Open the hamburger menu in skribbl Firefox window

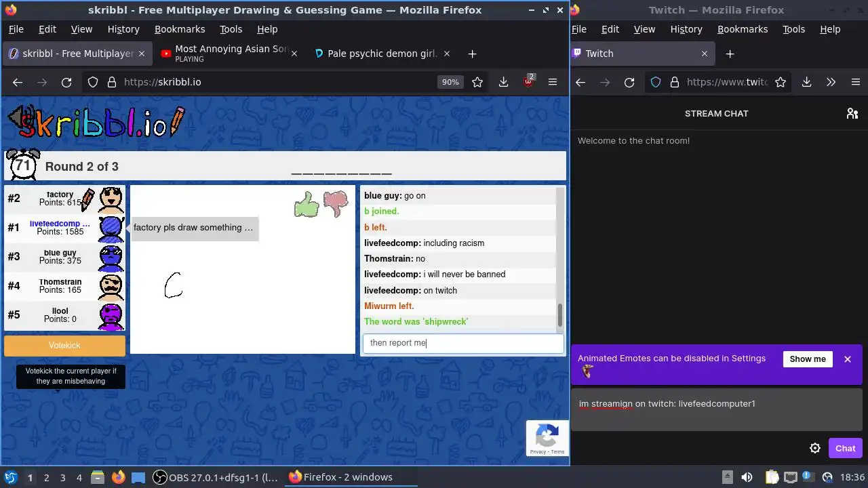click(x=553, y=82)
